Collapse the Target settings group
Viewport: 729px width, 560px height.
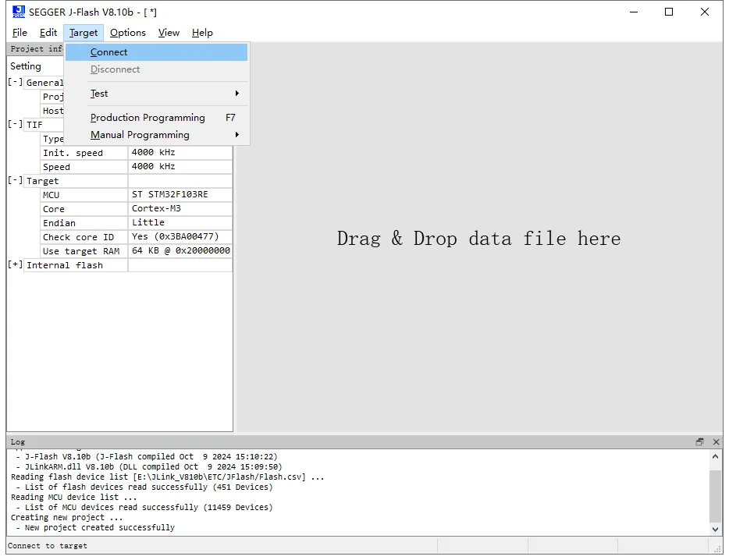click(15, 180)
